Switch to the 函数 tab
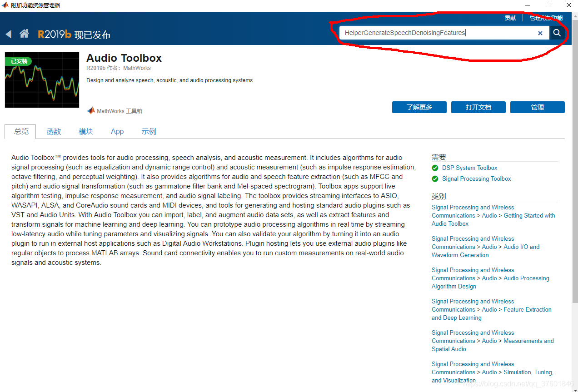Image resolution: width=578 pixels, height=392 pixels. pos(54,131)
